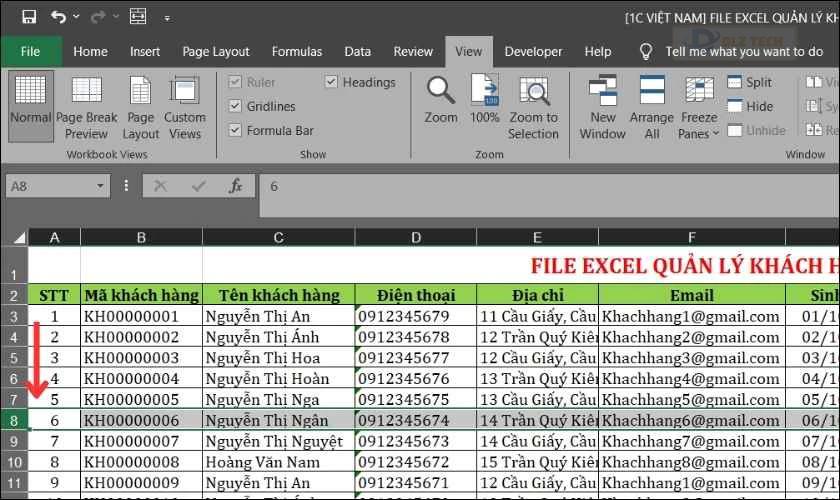Click header cell Điện thoại
This screenshot has width=840, height=500.
416,295
